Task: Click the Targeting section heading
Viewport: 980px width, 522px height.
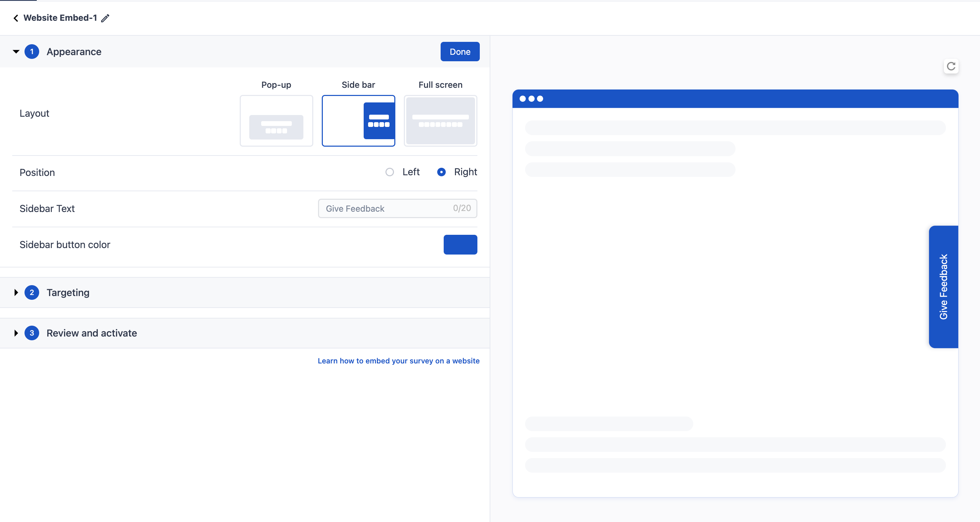Action: pyautogui.click(x=68, y=292)
